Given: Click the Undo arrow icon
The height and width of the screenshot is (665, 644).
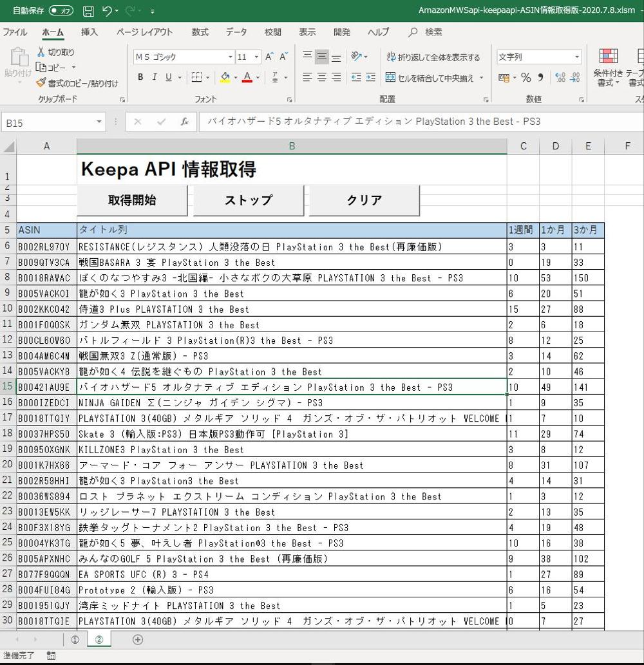Looking at the screenshot, I should [107, 11].
